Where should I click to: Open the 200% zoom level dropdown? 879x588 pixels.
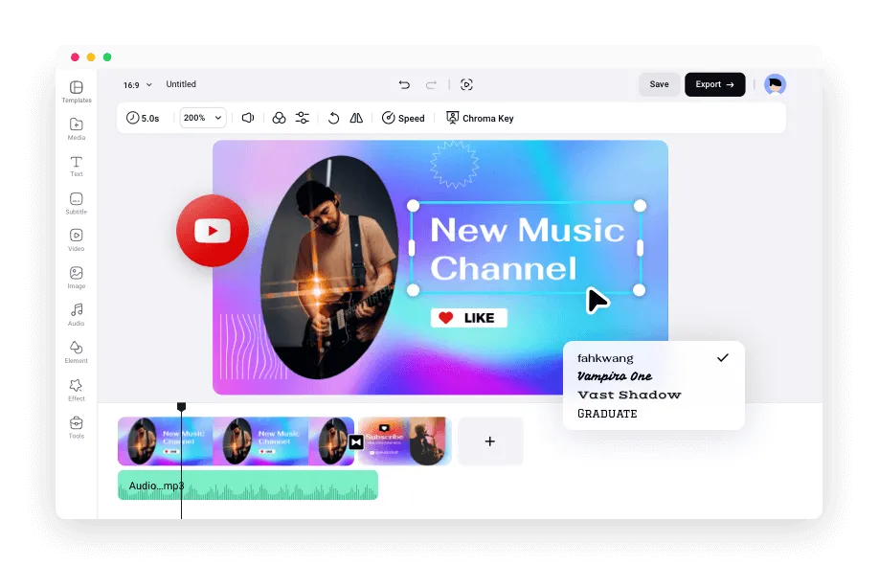(x=202, y=118)
